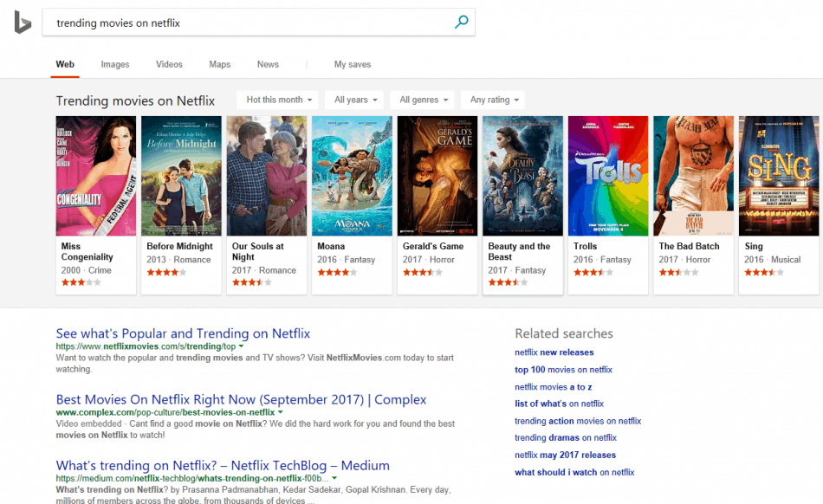The height and width of the screenshot is (504, 823).
Task: Click related search netflix may 2017 releases
Action: point(566,456)
